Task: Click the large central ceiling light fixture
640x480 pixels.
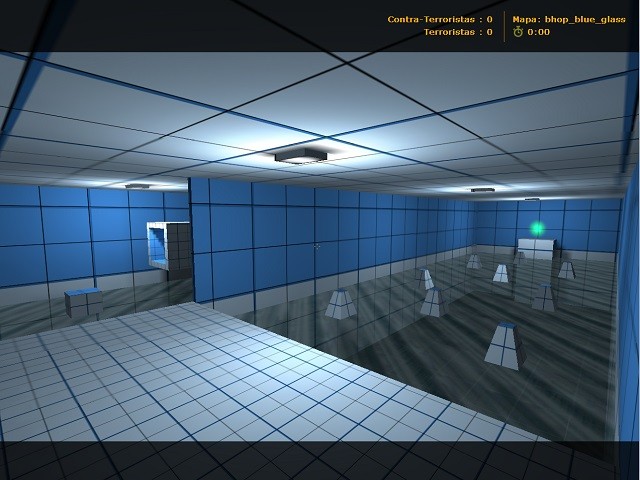Action: [x=301, y=155]
